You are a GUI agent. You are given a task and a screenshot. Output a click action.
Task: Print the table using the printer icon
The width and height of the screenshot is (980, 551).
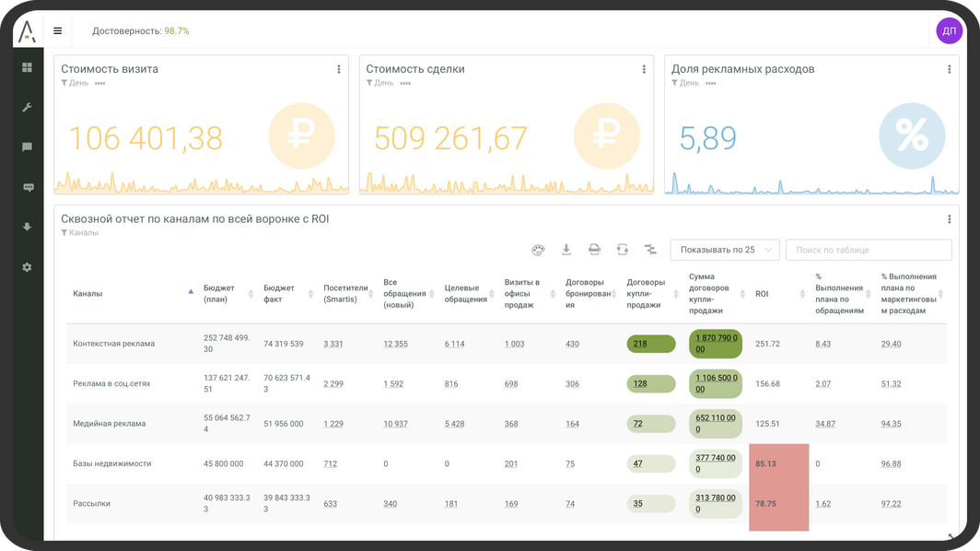[x=595, y=250]
